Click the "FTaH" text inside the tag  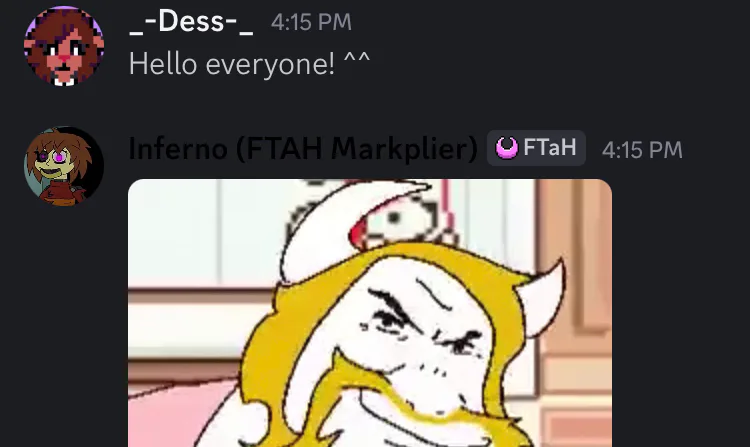[x=550, y=147]
